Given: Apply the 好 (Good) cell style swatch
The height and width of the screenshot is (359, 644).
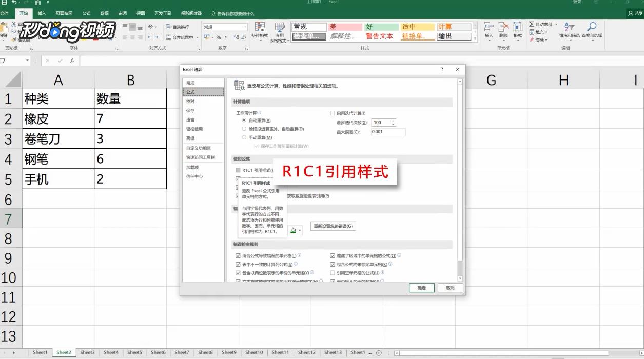Looking at the screenshot, I should (x=382, y=27).
